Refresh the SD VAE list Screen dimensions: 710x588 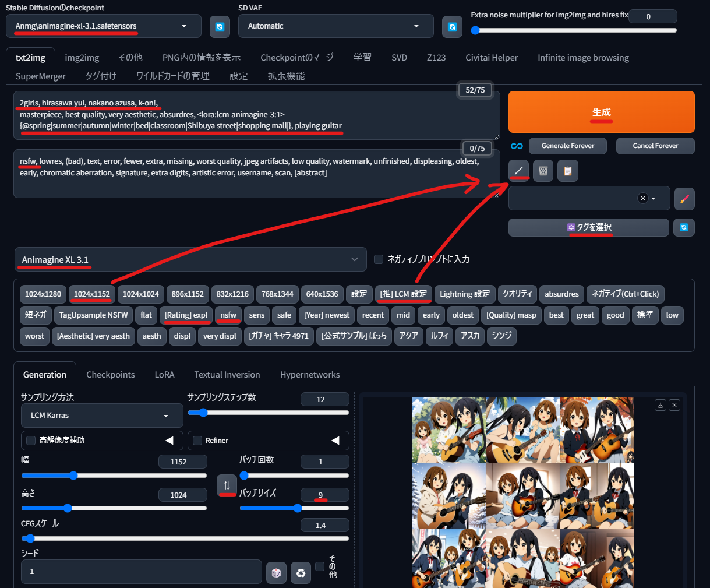coord(452,27)
